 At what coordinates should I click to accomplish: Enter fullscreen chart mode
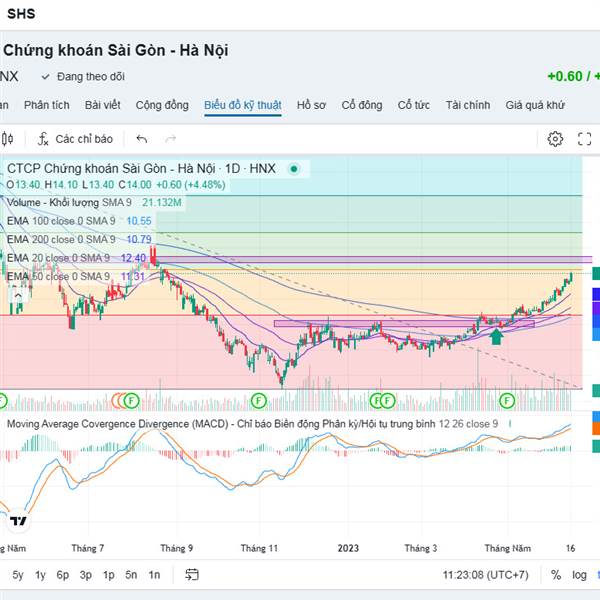[x=584, y=139]
